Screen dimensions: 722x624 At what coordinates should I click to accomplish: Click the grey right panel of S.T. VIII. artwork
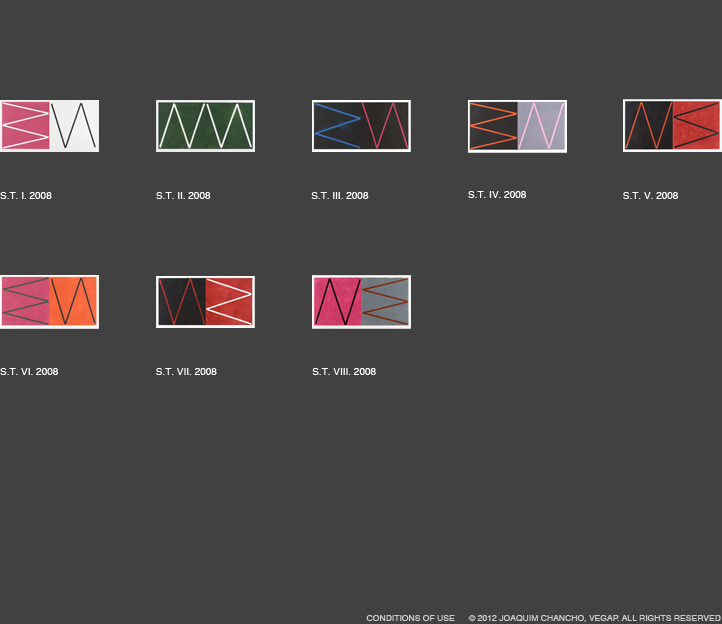pyautogui.click(x=385, y=302)
